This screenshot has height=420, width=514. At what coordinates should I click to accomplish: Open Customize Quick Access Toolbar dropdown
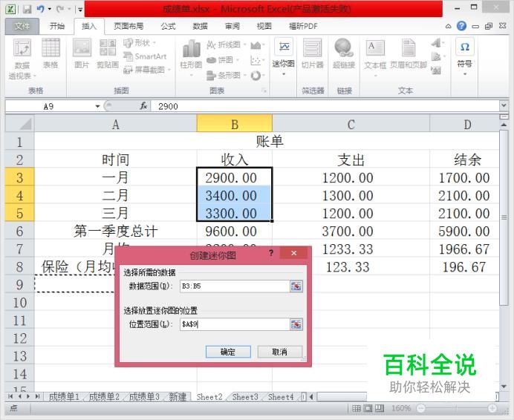click(80, 10)
